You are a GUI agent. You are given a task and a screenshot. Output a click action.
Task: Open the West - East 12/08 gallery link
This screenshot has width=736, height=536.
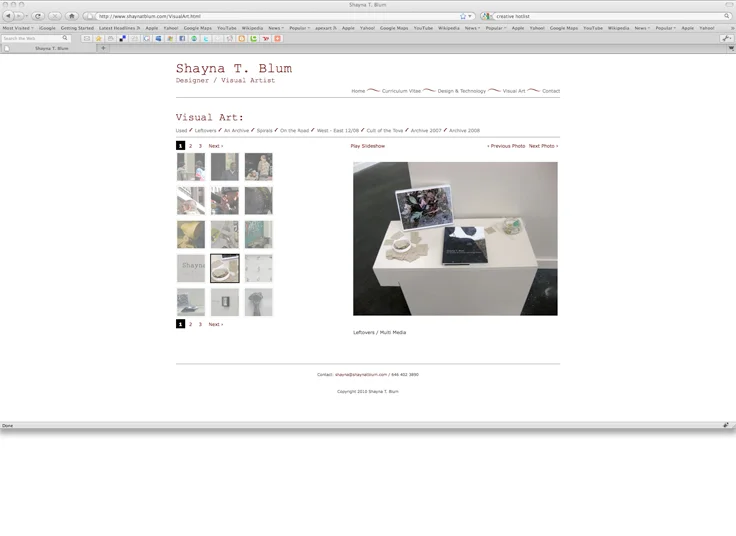(337, 130)
